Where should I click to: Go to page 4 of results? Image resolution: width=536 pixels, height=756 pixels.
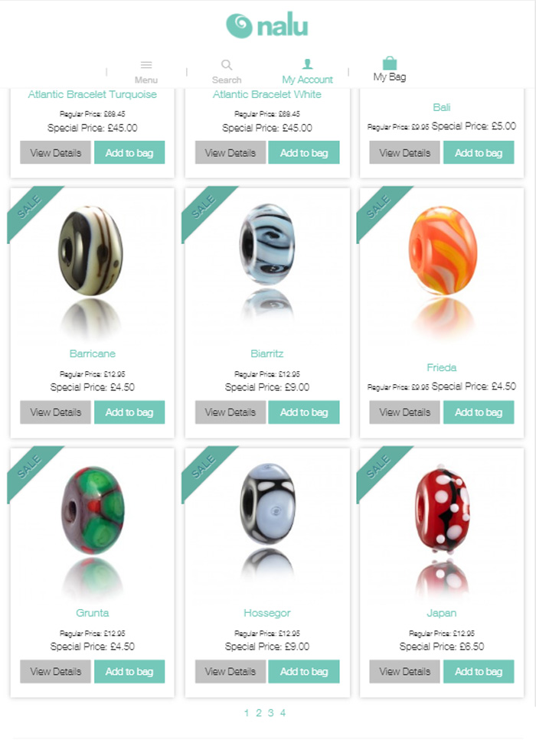tap(283, 712)
